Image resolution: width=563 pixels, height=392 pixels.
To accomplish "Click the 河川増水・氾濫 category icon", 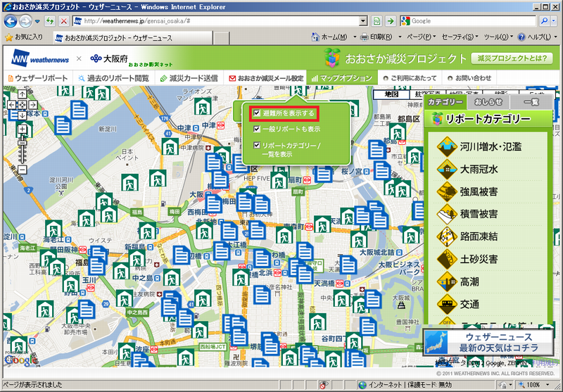I will click(447, 146).
